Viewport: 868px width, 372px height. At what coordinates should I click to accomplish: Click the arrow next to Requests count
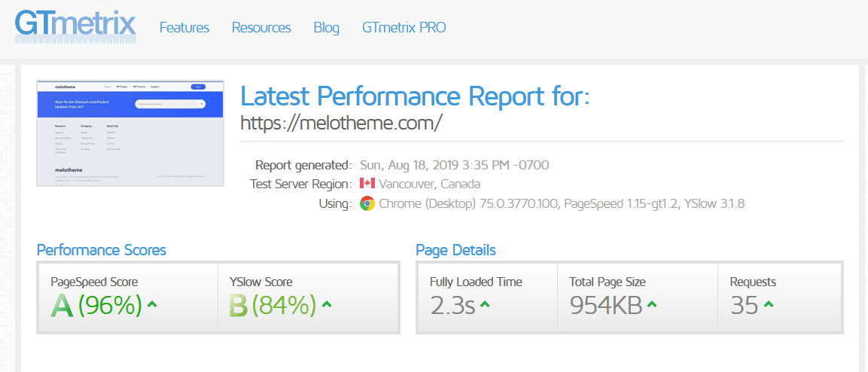click(768, 305)
